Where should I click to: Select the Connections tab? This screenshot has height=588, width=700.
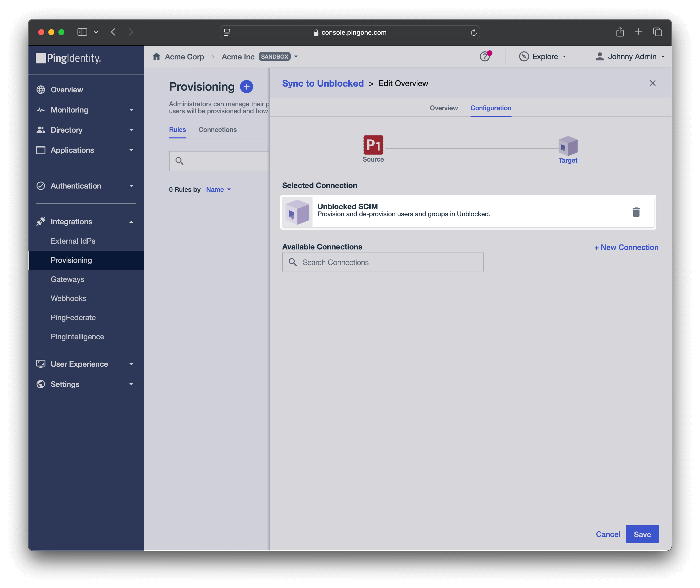217,130
